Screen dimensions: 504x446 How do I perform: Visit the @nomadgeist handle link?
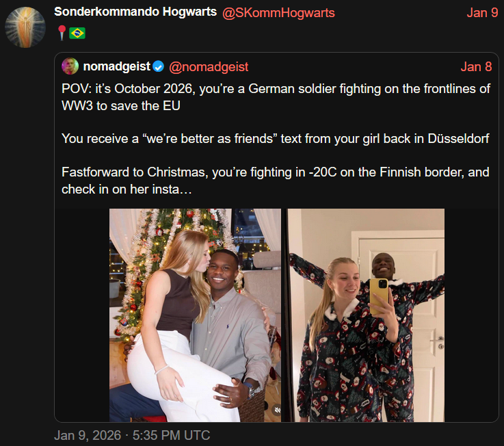[x=209, y=67]
